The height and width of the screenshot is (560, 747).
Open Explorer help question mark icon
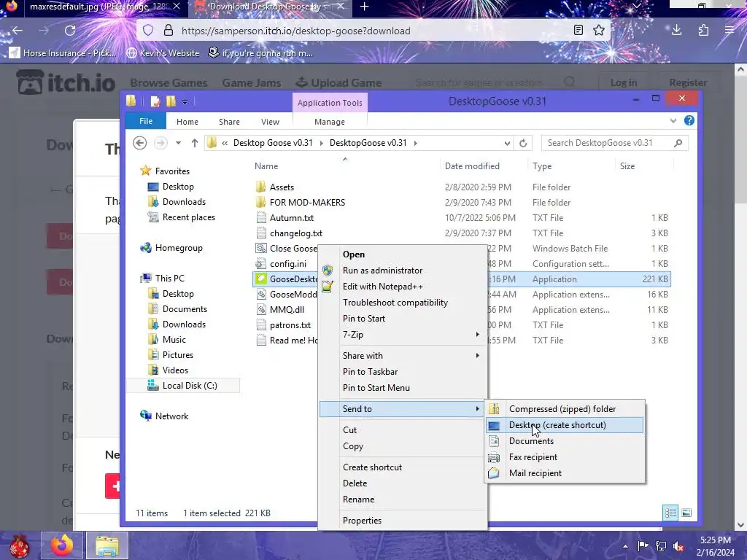(689, 120)
